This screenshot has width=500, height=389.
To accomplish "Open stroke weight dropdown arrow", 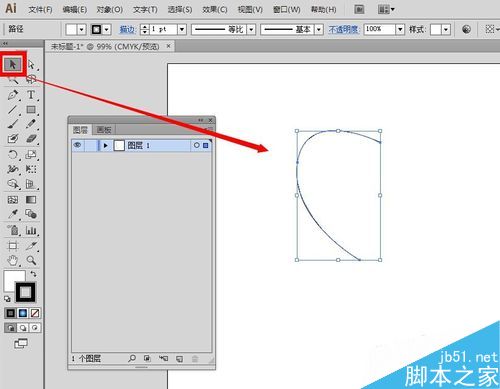I will point(182,29).
